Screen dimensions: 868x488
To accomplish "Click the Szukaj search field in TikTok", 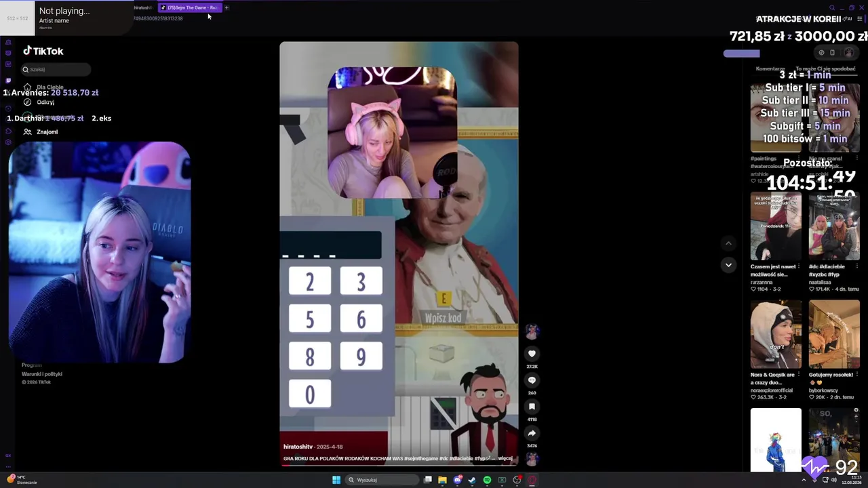I will click(56, 69).
